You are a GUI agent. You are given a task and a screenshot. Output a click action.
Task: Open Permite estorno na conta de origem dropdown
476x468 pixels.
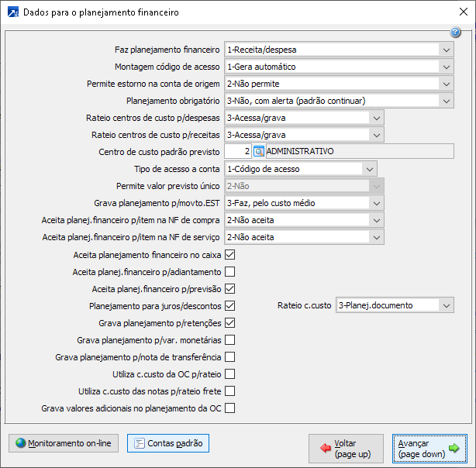[339, 84]
